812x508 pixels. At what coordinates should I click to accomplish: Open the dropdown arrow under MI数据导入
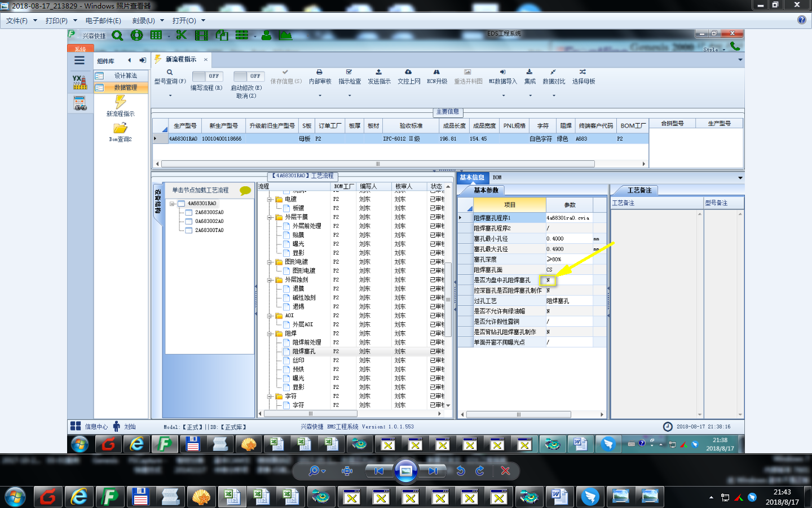(x=504, y=95)
